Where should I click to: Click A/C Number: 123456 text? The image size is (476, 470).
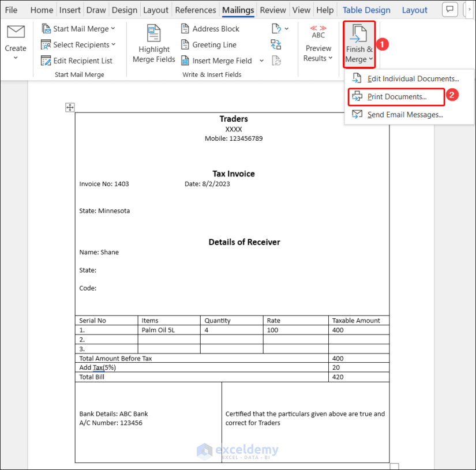click(111, 423)
